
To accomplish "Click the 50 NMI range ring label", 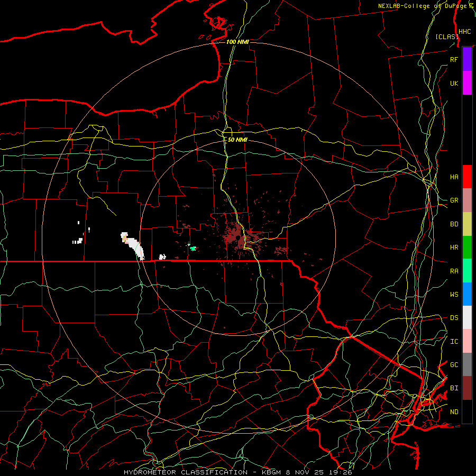I will 237,140.
